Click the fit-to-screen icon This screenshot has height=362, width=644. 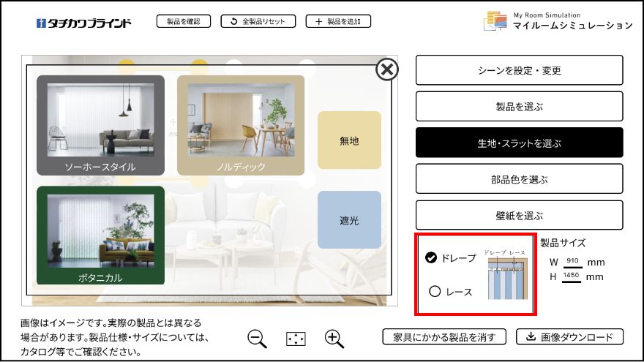pos(296,339)
